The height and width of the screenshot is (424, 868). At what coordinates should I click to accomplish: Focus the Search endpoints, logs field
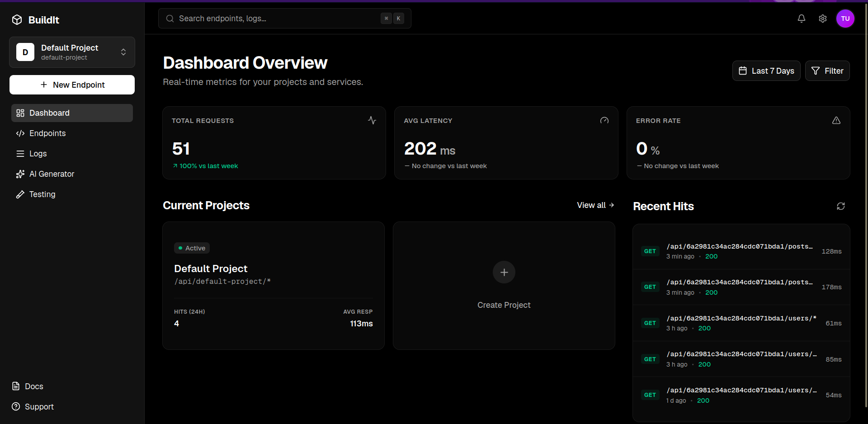pyautogui.click(x=284, y=18)
